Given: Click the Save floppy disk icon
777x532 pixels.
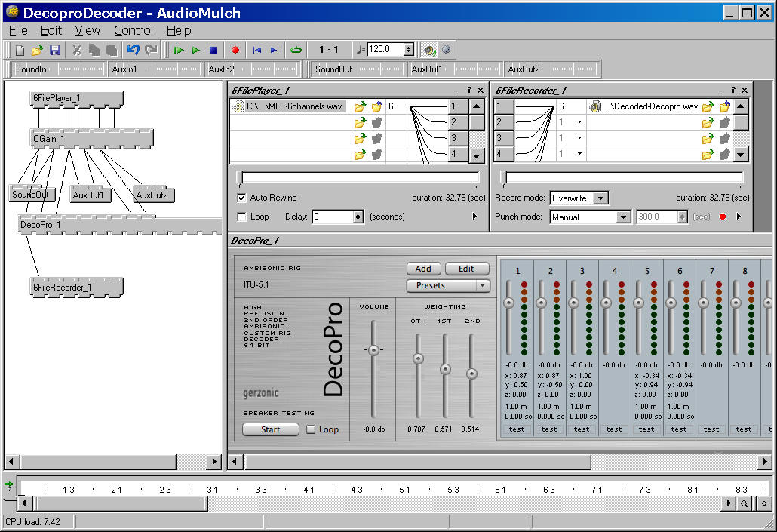Looking at the screenshot, I should pos(55,50).
